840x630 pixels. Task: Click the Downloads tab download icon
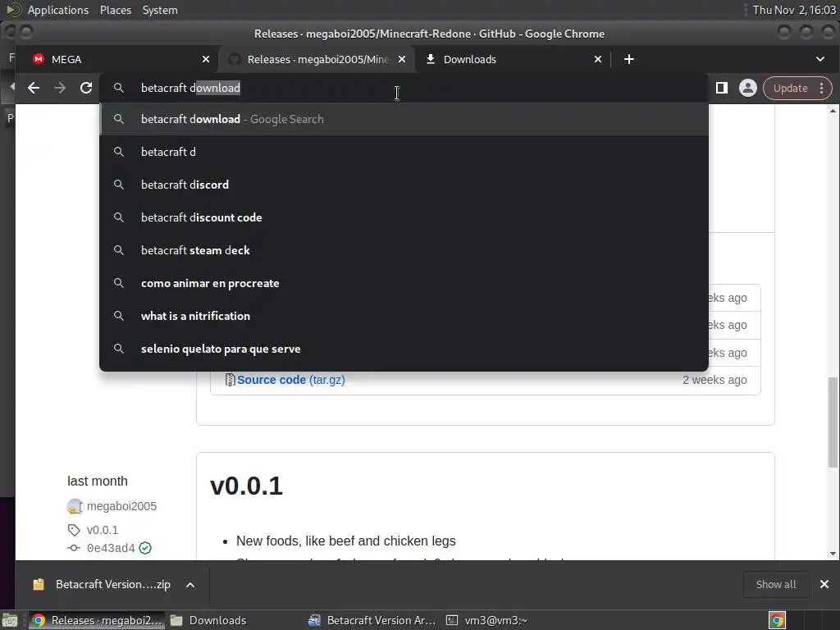(x=430, y=59)
